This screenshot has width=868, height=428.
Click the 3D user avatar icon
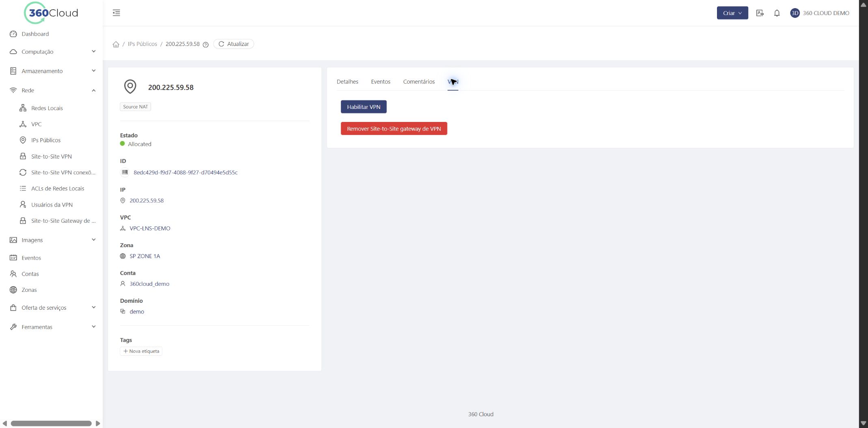pyautogui.click(x=795, y=13)
